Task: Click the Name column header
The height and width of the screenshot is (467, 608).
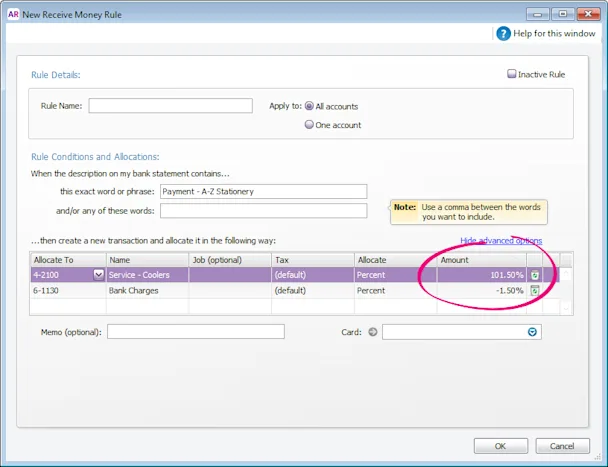Action: point(147,260)
